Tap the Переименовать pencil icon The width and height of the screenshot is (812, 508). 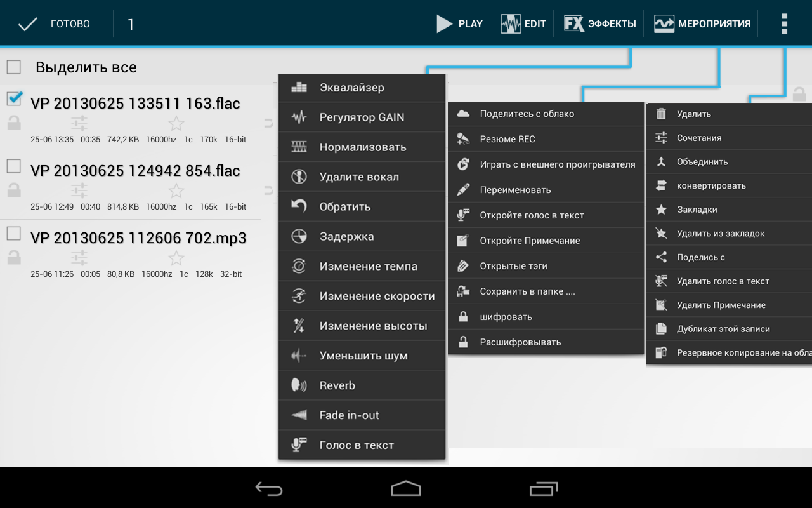pos(464,190)
